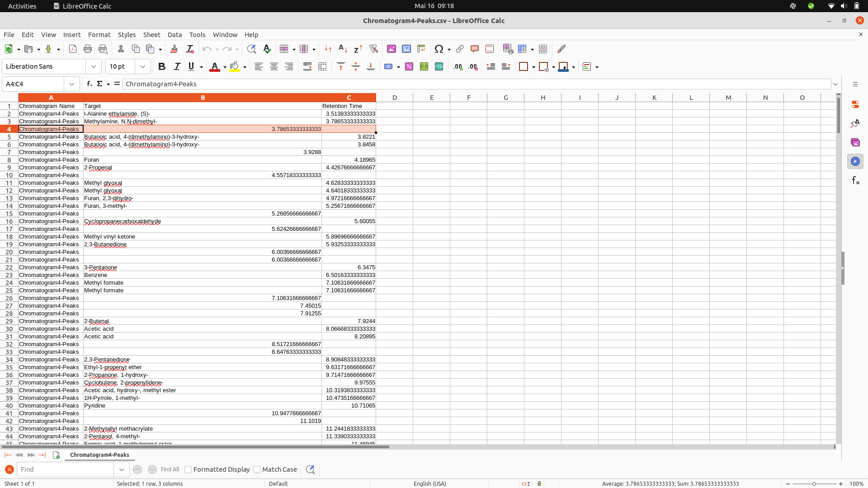Click the Find All button

[x=170, y=469]
